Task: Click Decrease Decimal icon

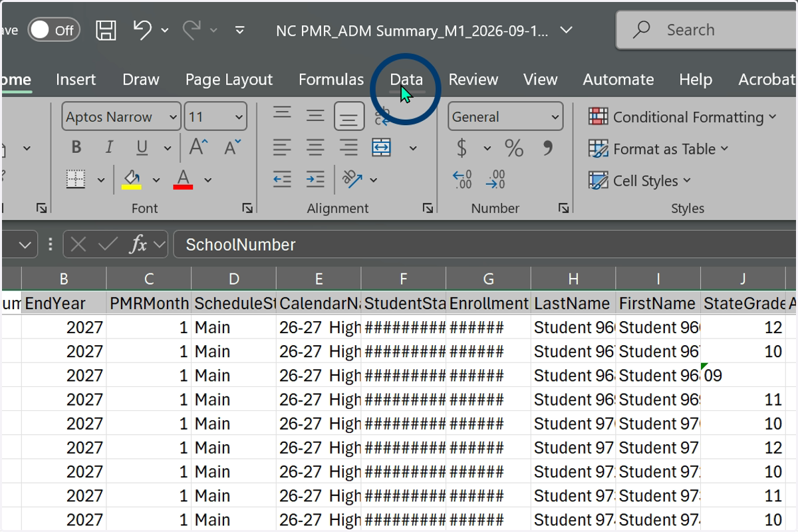Action: (496, 180)
